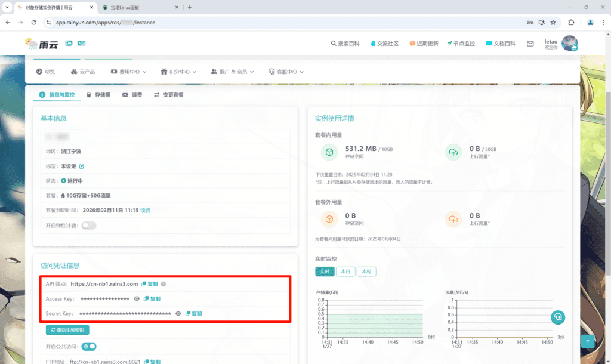This screenshot has height=364, width=611.
Task: Expand the 费用中心 dropdown menu
Action: coord(128,72)
